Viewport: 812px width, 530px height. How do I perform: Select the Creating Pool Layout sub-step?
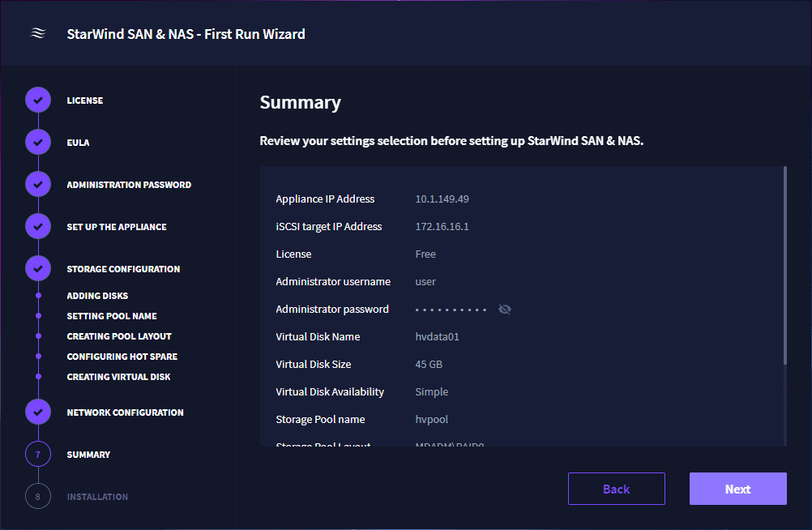click(119, 336)
